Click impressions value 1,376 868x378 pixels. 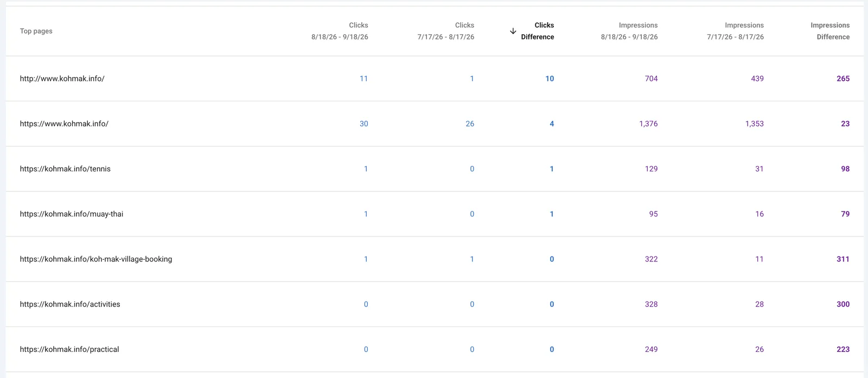click(x=648, y=124)
